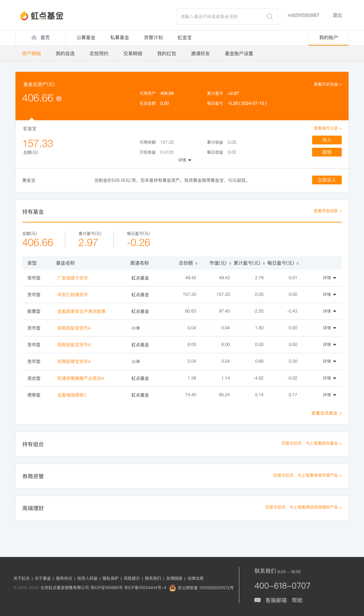Click username m9291550987

pos(303,15)
